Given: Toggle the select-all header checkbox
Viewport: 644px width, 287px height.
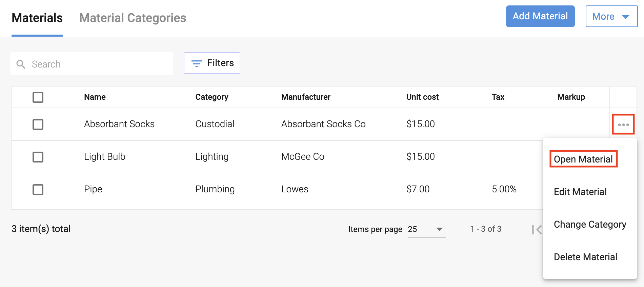Looking at the screenshot, I should 38,97.
